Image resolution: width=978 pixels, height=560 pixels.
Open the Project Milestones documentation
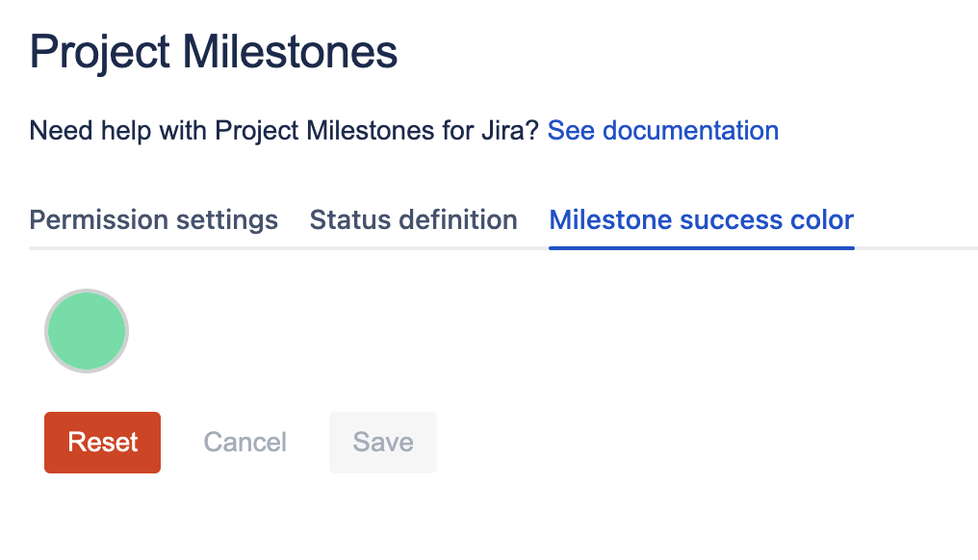click(x=662, y=131)
